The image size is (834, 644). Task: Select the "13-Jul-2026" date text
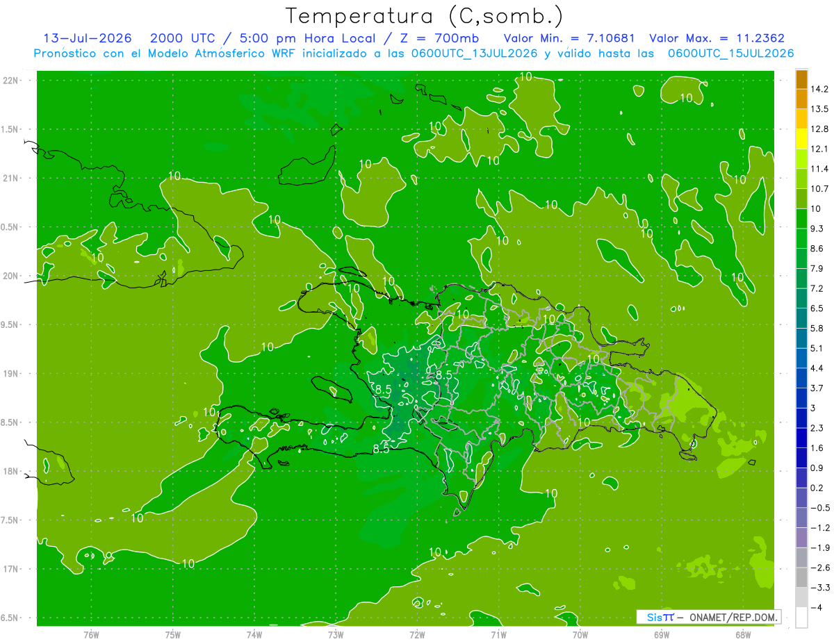click(x=88, y=38)
